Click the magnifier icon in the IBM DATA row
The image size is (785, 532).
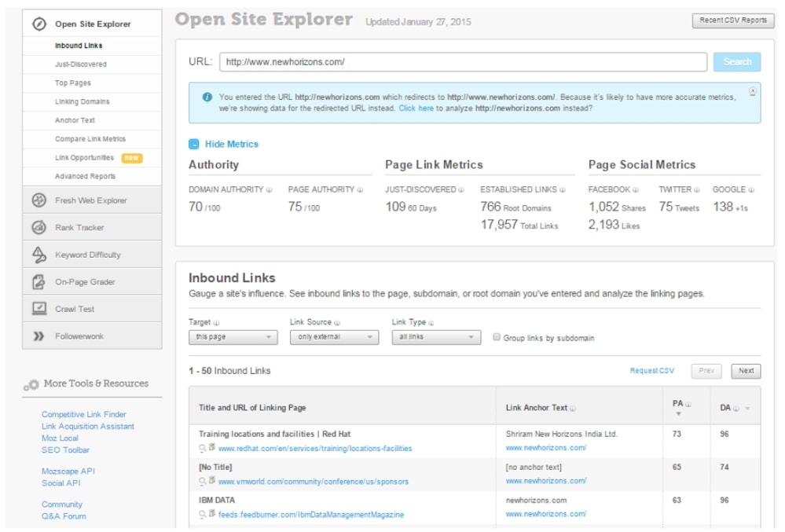[203, 514]
